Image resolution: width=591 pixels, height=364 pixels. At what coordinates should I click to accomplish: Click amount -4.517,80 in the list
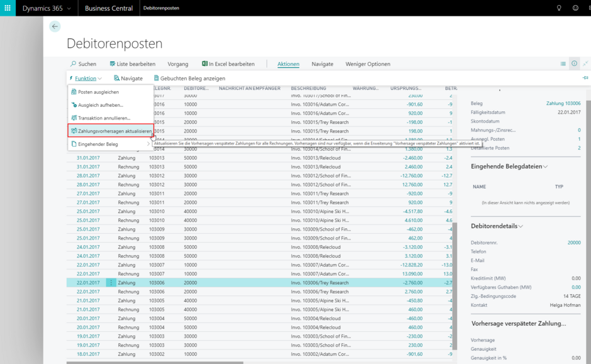[x=412, y=211]
